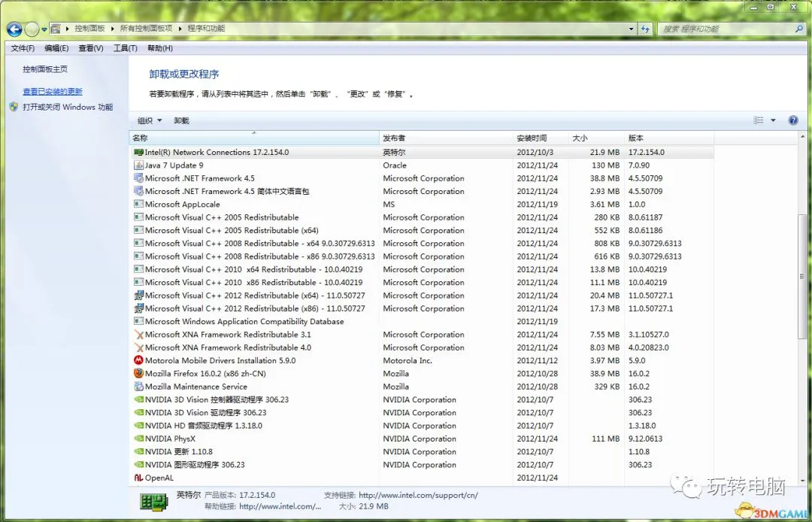812x522 pixels.
Task: Click 控制面板 in the breadcrumb path
Action: 90,29
